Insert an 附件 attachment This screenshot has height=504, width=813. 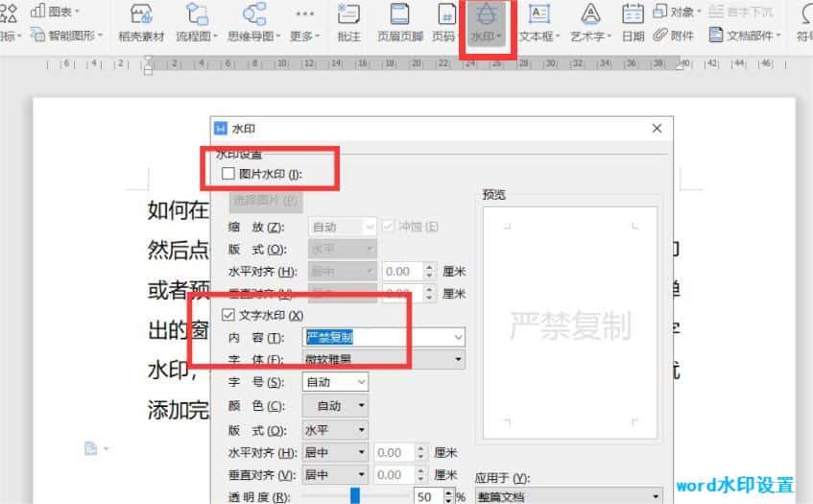674,36
